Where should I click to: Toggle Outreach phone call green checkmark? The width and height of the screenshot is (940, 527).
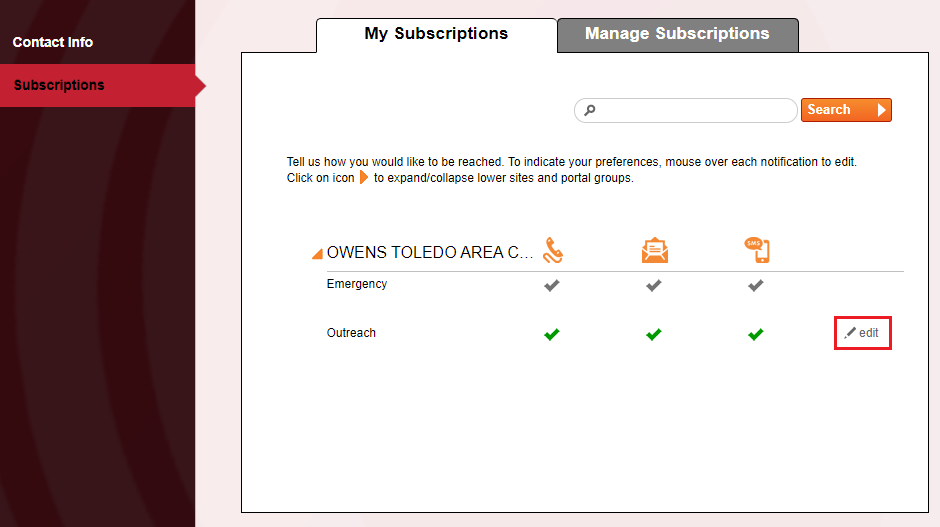[551, 334]
